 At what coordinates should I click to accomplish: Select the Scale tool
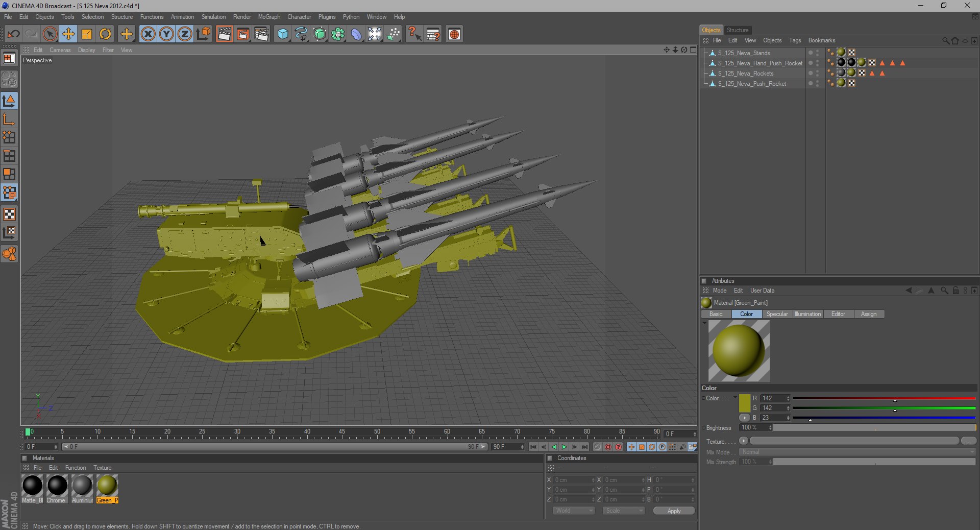pos(87,34)
